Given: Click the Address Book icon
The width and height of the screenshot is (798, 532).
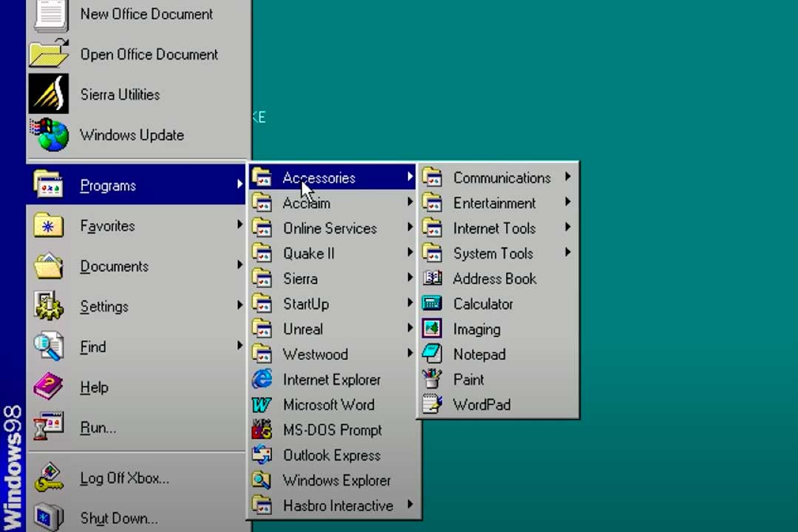Looking at the screenshot, I should [432, 278].
